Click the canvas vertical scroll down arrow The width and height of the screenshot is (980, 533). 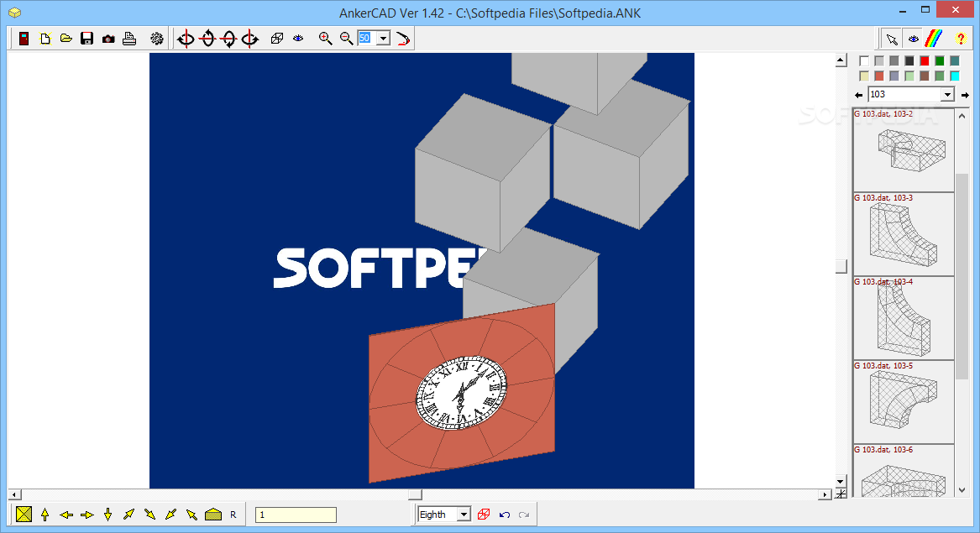point(841,482)
